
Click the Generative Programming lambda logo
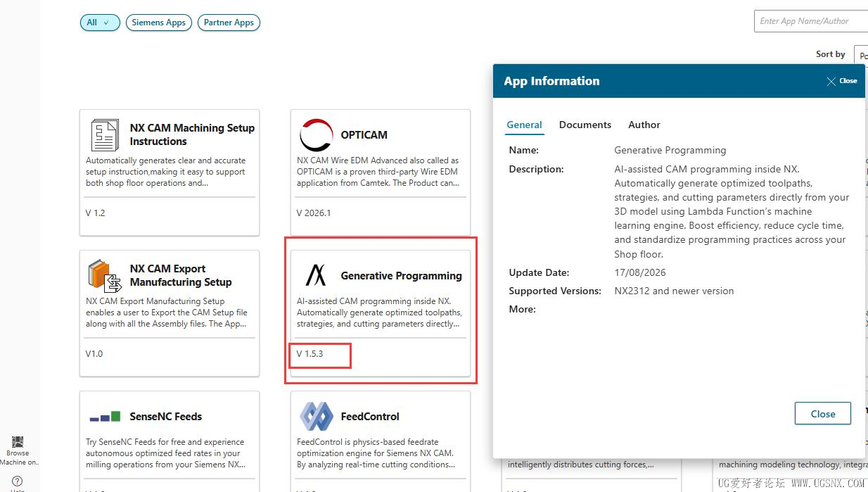click(x=316, y=275)
